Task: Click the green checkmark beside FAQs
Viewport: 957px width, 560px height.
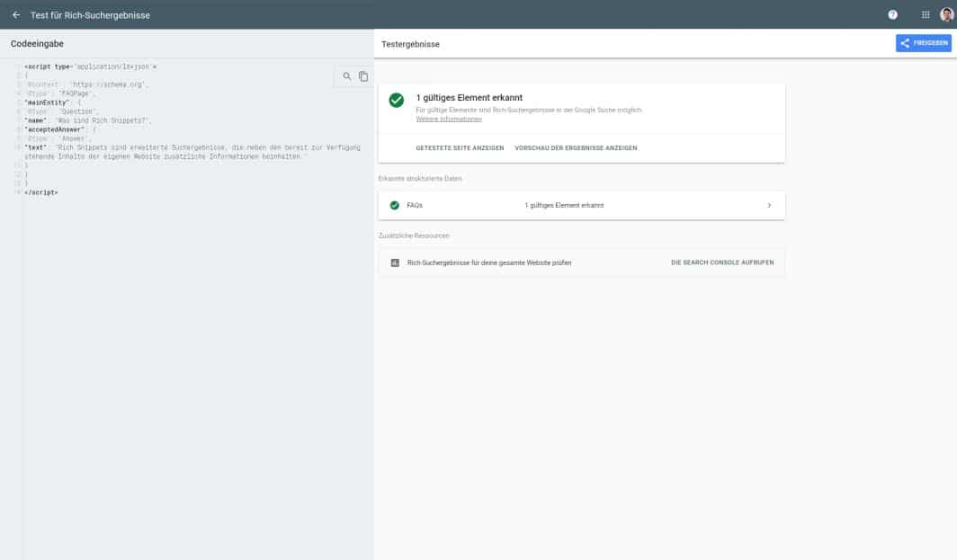Action: click(x=394, y=206)
